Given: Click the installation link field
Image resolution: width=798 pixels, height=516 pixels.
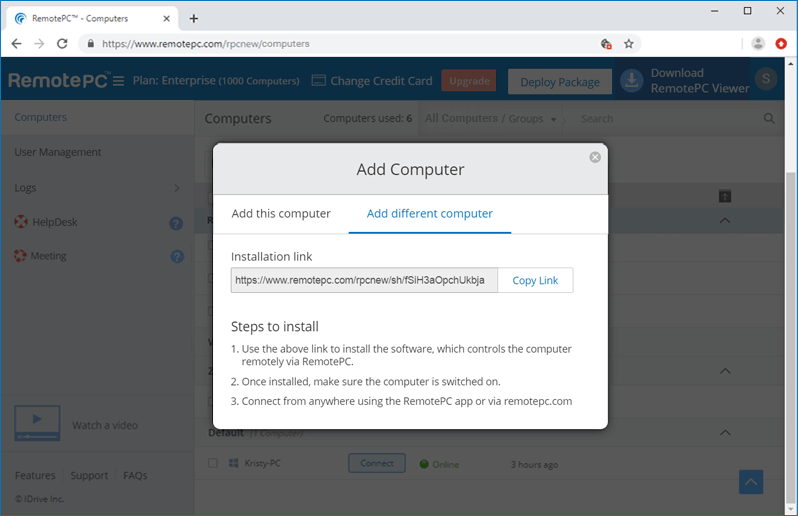Looking at the screenshot, I should (364, 280).
